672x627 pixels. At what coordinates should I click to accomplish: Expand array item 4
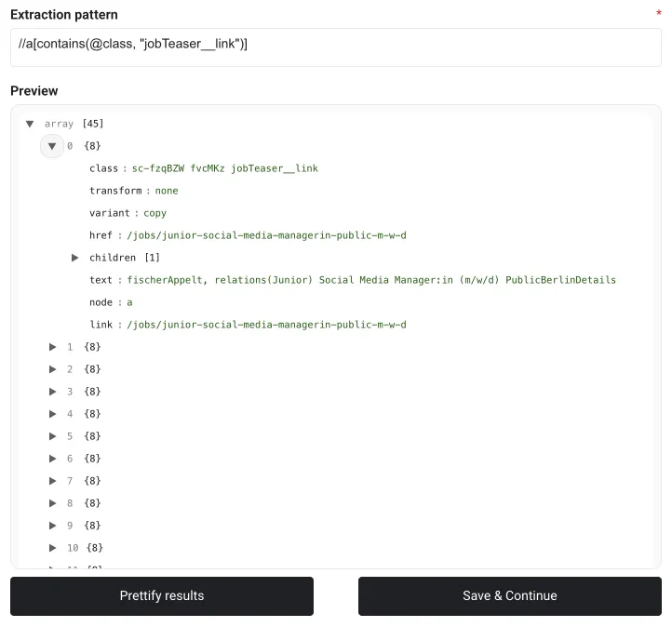(53, 414)
